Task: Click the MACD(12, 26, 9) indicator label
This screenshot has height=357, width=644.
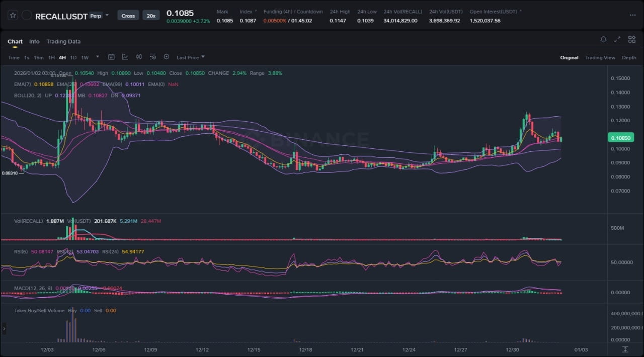Action: [33, 288]
